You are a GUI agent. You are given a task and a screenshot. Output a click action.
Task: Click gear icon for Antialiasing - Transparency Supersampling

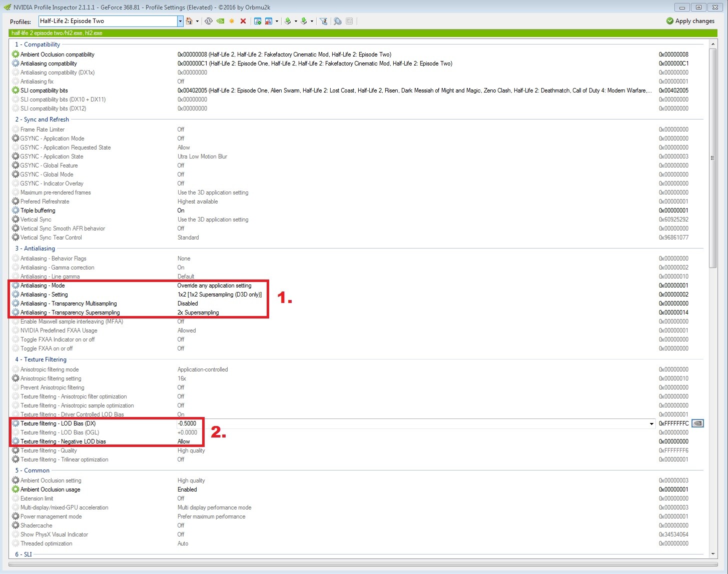coord(16,312)
